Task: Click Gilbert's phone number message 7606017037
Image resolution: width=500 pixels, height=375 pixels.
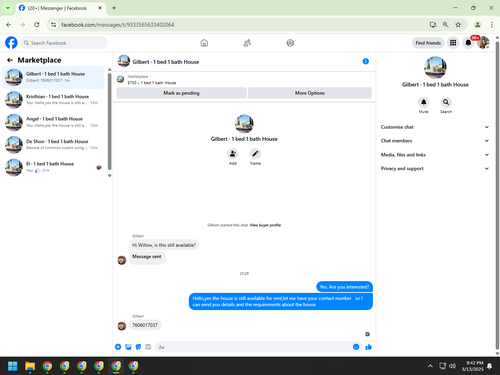Action: click(145, 325)
